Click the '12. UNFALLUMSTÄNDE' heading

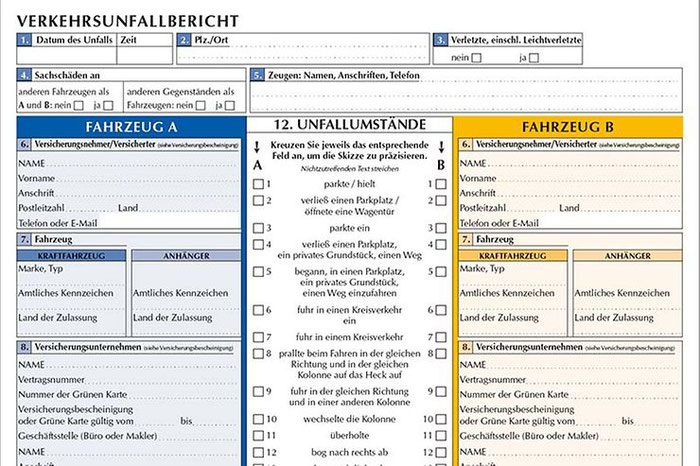350,125
